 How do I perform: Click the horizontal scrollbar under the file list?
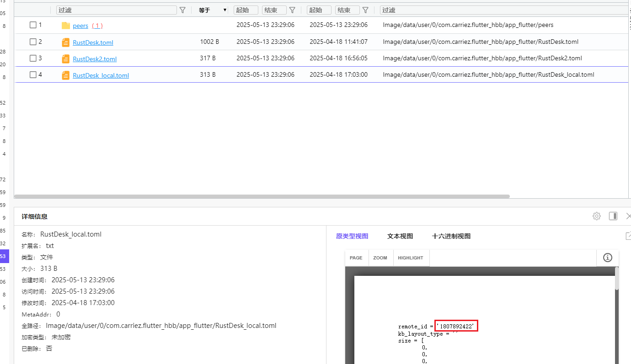(x=262, y=196)
